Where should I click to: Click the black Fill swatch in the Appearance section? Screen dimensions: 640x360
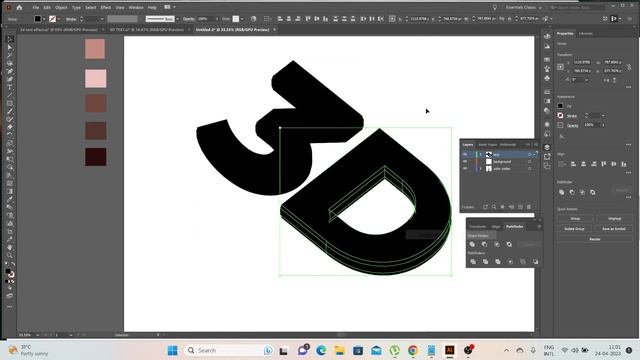coord(560,106)
